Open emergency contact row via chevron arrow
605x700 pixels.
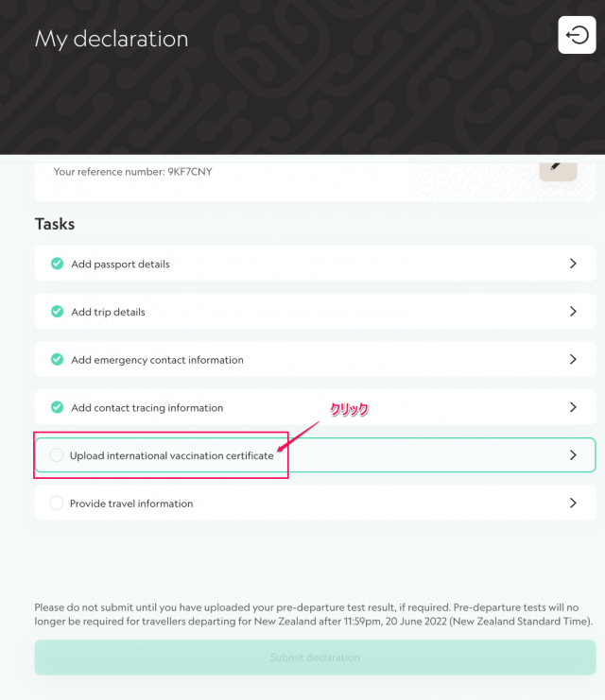[x=573, y=359]
